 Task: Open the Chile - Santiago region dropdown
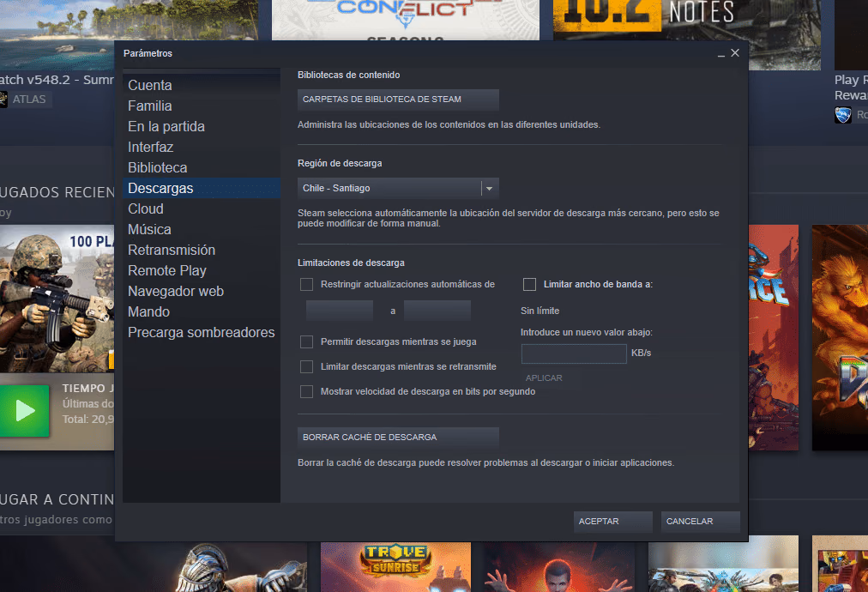[398, 188]
